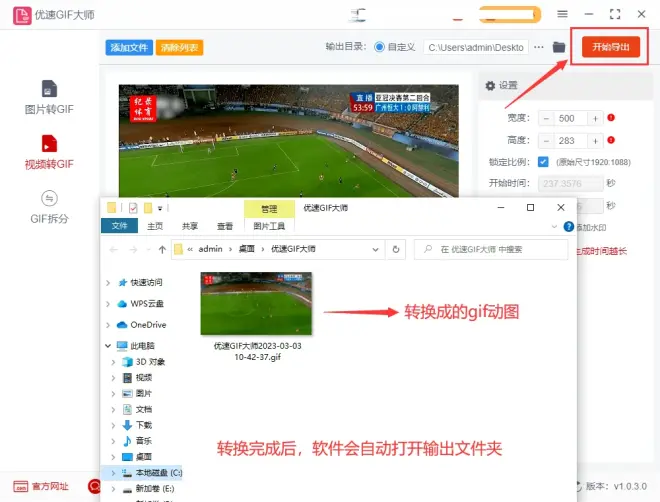660x502 pixels.
Task: Expand the WPS云盘 tree node
Action: click(x=108, y=304)
